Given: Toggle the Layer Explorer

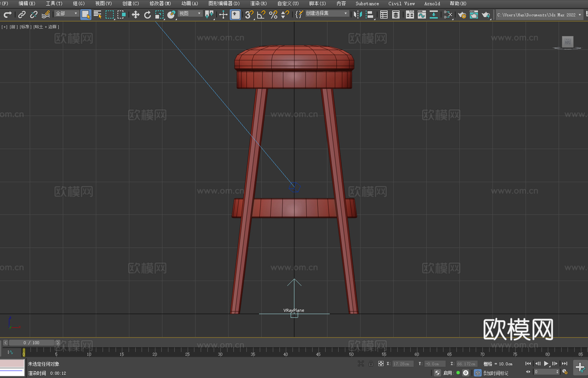Looking at the screenshot, I should point(396,14).
